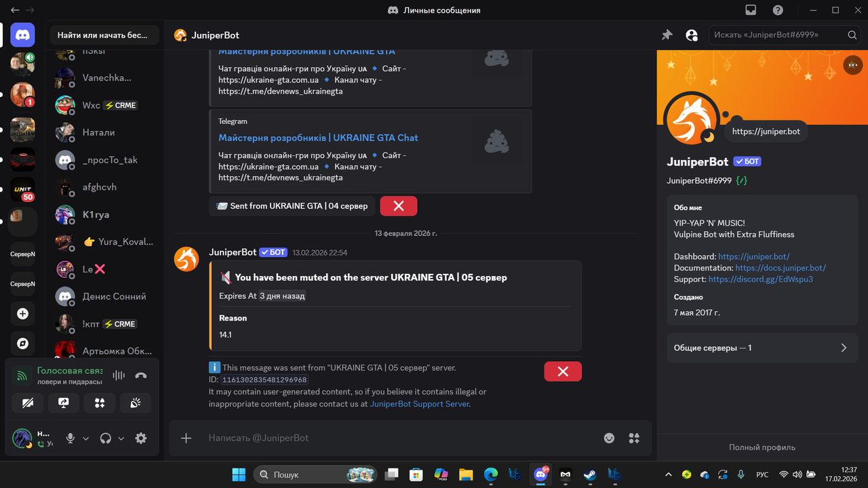Open microphone input options dropdown arrow
The height and width of the screenshot is (488, 868).
(x=86, y=439)
